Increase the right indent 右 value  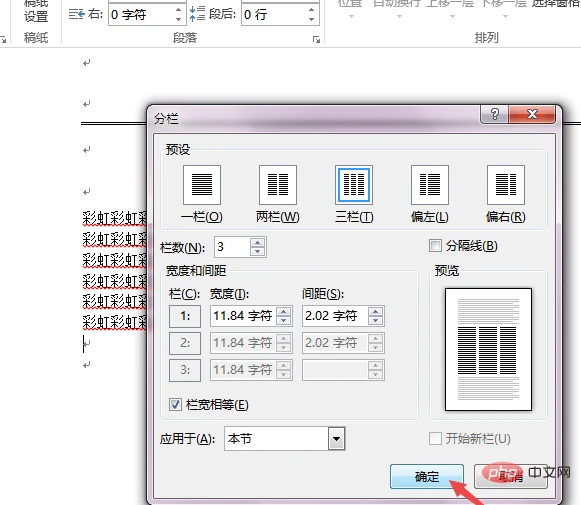[178, 10]
